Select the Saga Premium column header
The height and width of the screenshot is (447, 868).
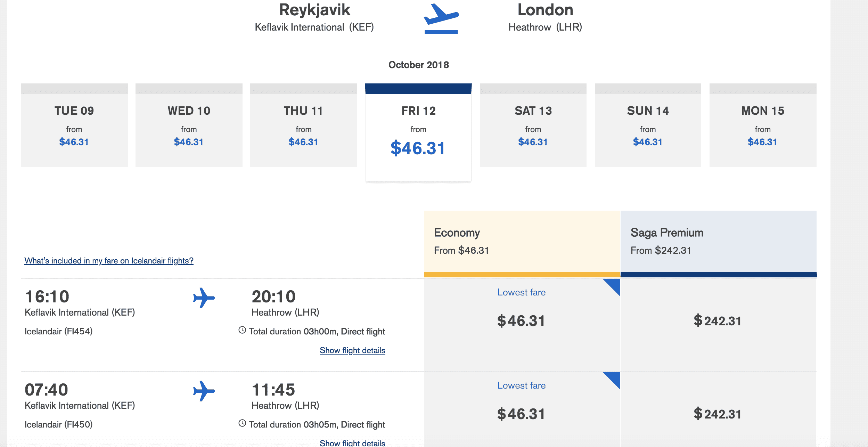click(x=718, y=241)
